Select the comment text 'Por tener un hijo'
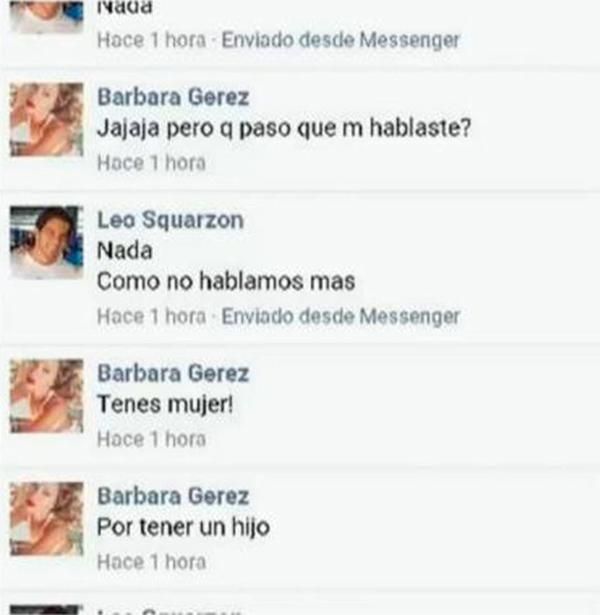Image resolution: width=600 pixels, height=615 pixels. 183,528
